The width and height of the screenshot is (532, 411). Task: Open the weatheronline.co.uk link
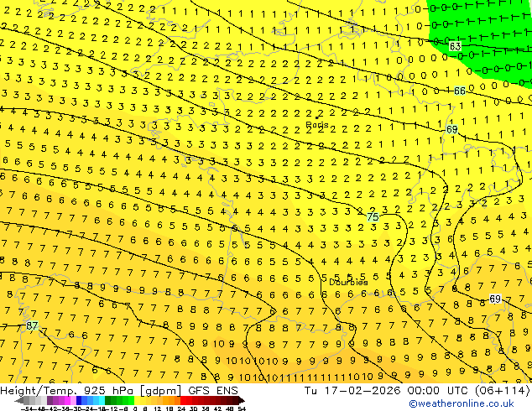(x=462, y=403)
